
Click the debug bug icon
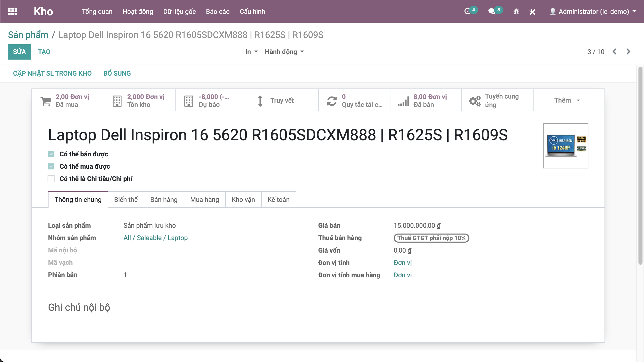[516, 12]
